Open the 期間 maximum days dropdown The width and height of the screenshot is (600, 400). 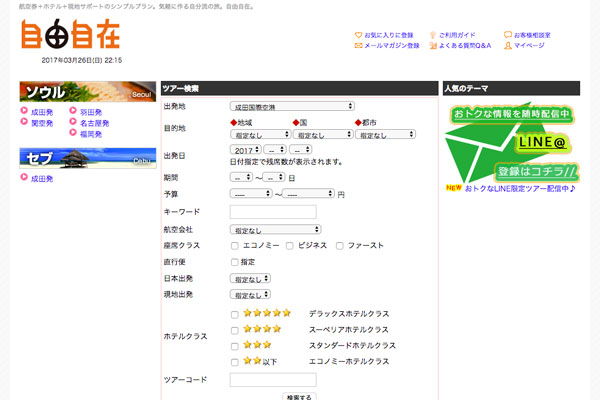(x=274, y=177)
